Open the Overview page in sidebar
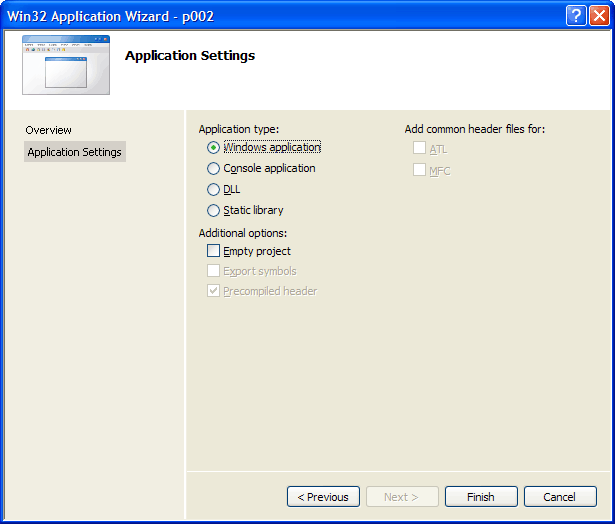Viewport: 615px width, 524px height. (x=49, y=130)
